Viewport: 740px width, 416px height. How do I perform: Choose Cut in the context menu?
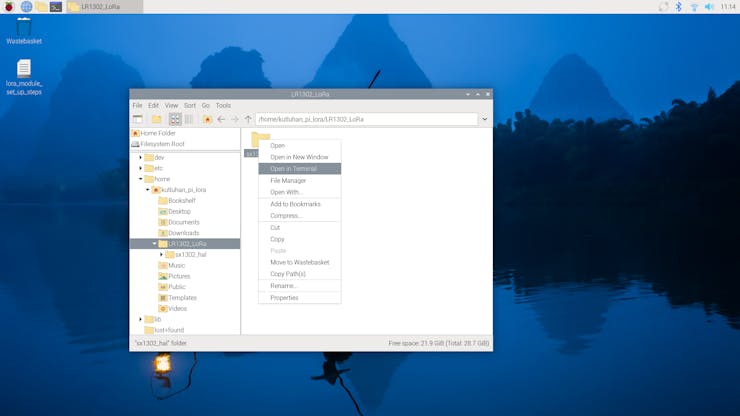click(300, 228)
